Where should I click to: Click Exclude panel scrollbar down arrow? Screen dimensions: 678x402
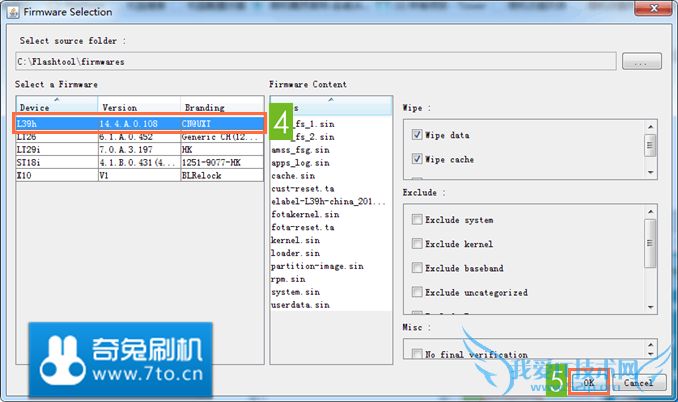pyautogui.click(x=650, y=307)
